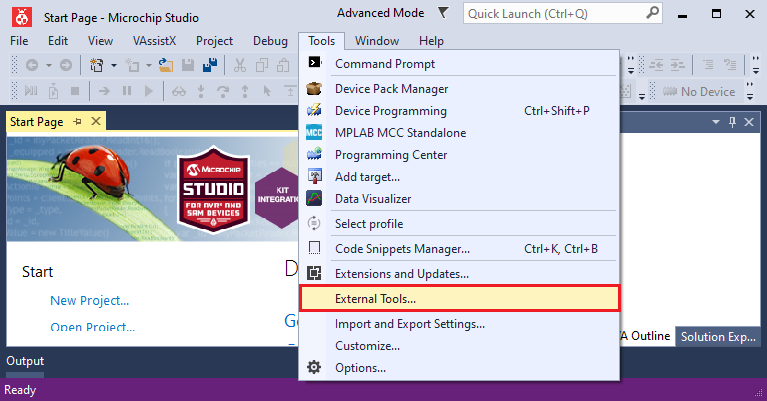Click the Continue play icon
Viewport: 767px width, 401px height.
click(149, 91)
